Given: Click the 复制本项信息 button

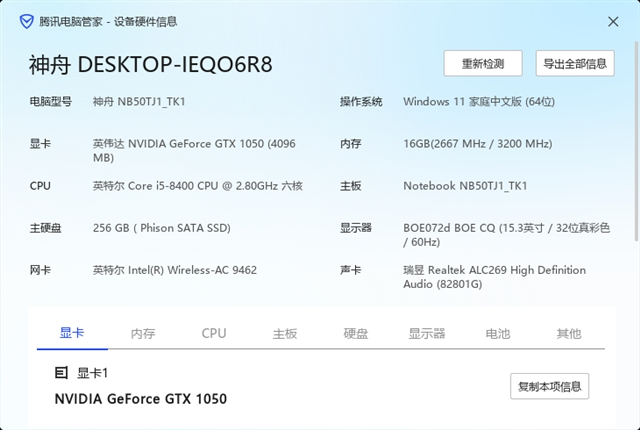Looking at the screenshot, I should [549, 386].
